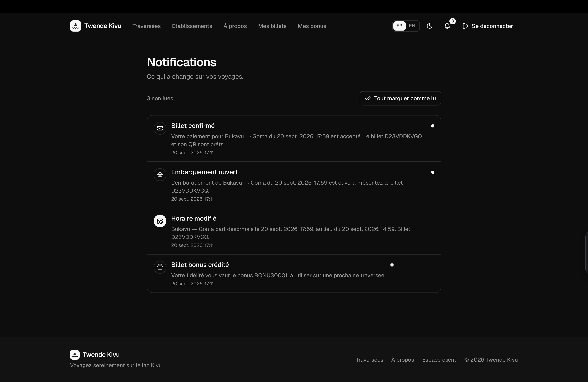Click '© 2026 Twende Kivu' footer text
Image resolution: width=588 pixels, height=382 pixels.
click(491, 360)
